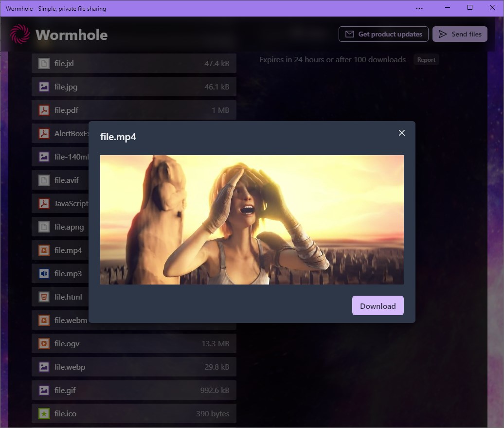Click the image icon for file-140
This screenshot has height=428, width=504.
point(44,157)
